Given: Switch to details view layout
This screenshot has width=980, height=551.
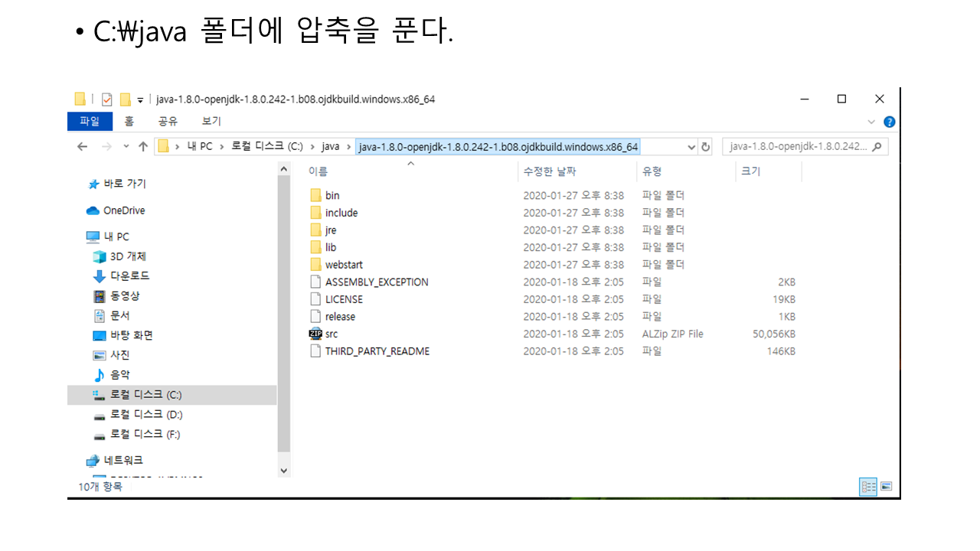Looking at the screenshot, I should (x=868, y=487).
